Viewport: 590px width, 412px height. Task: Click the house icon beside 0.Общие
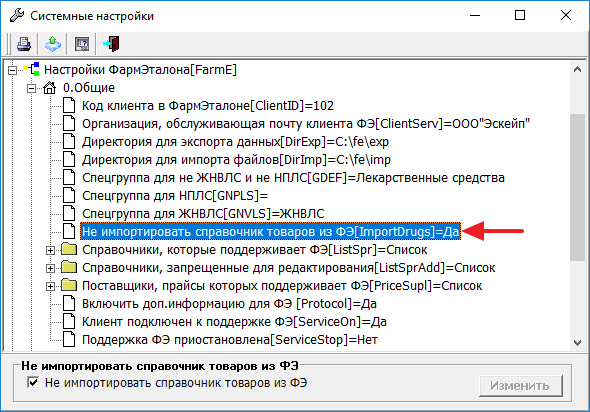[50, 88]
